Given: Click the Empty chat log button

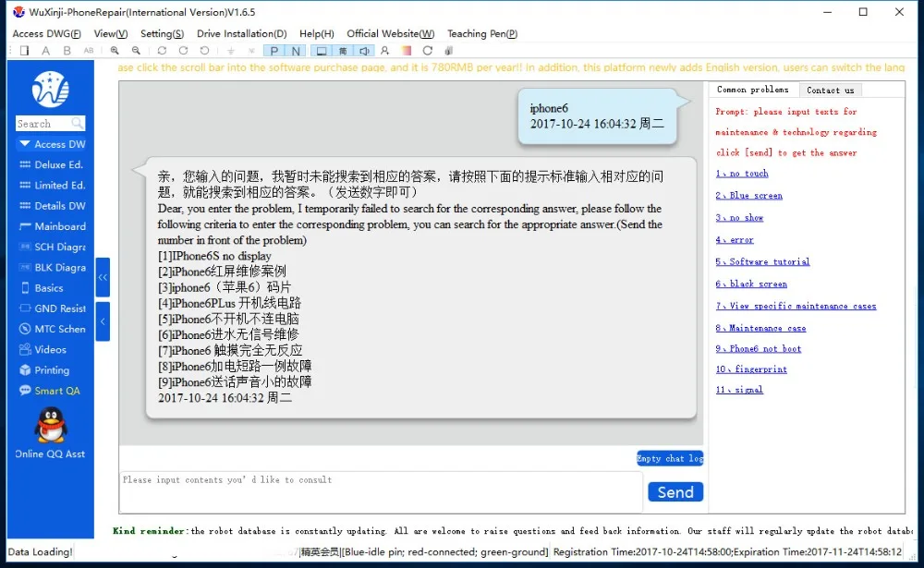Looking at the screenshot, I should click(670, 458).
